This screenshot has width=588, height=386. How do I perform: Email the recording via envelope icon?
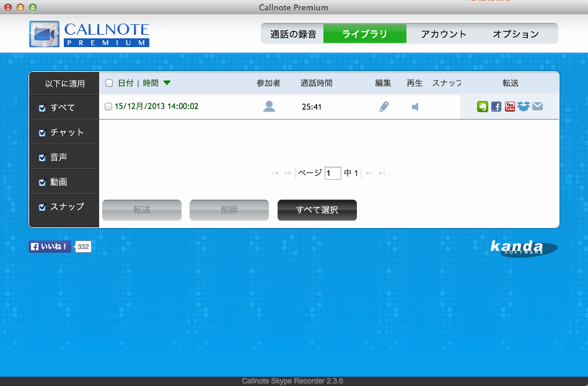[537, 106]
